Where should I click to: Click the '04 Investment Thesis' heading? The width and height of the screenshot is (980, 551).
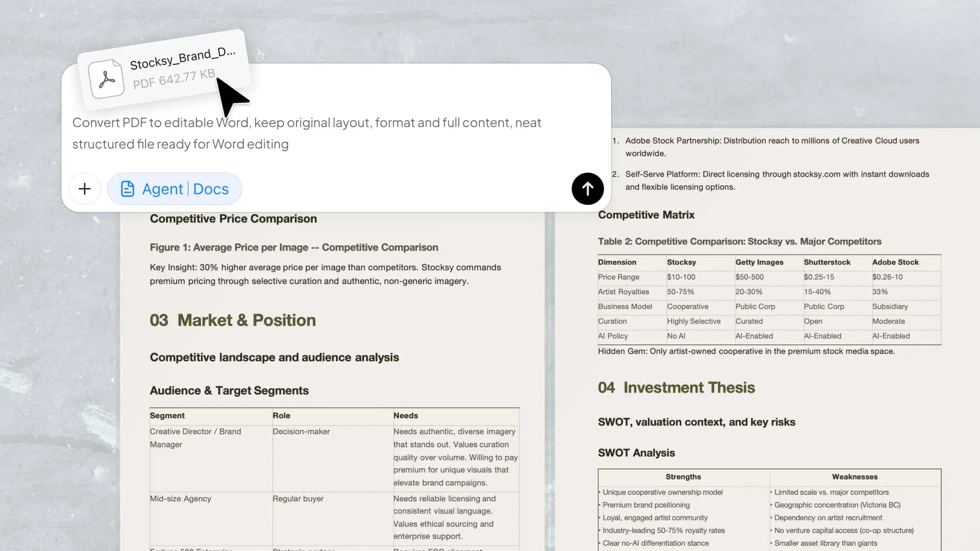(x=676, y=387)
